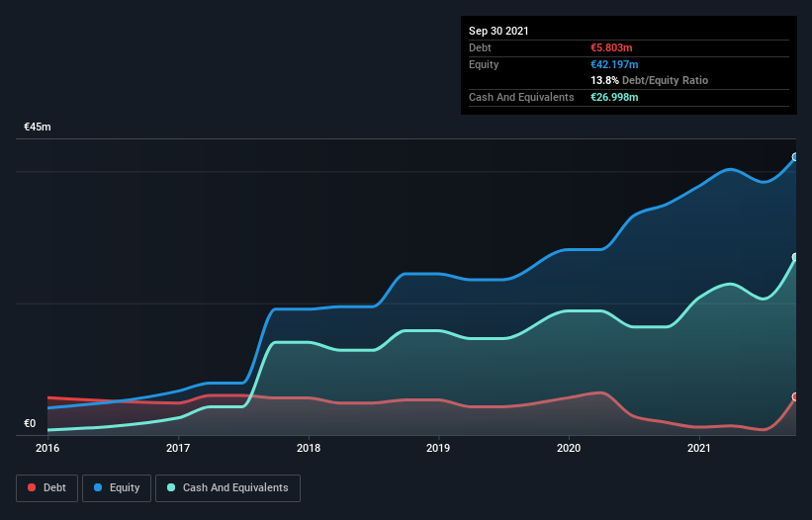Click the €26.998m cash value

click(614, 97)
